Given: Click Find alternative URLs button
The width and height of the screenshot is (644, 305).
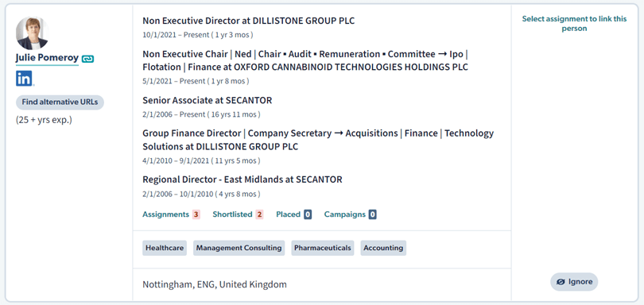Looking at the screenshot, I should pyautogui.click(x=60, y=102).
